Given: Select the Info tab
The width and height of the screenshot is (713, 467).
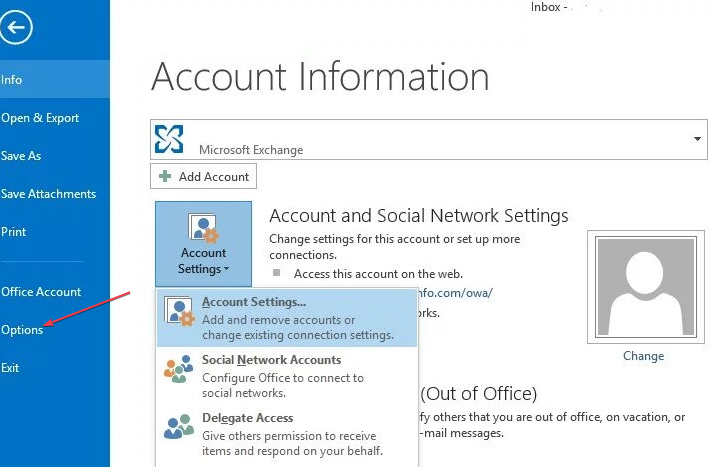Looking at the screenshot, I should [55, 80].
